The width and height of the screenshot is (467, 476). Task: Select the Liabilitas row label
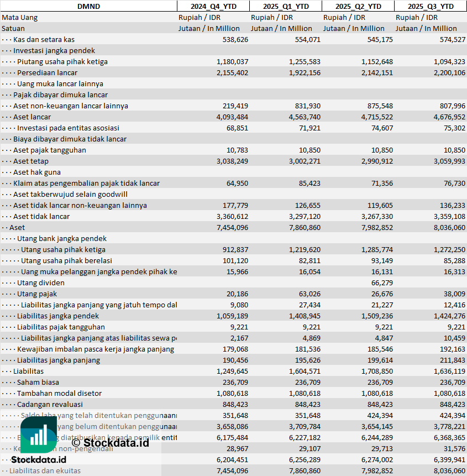(28, 372)
